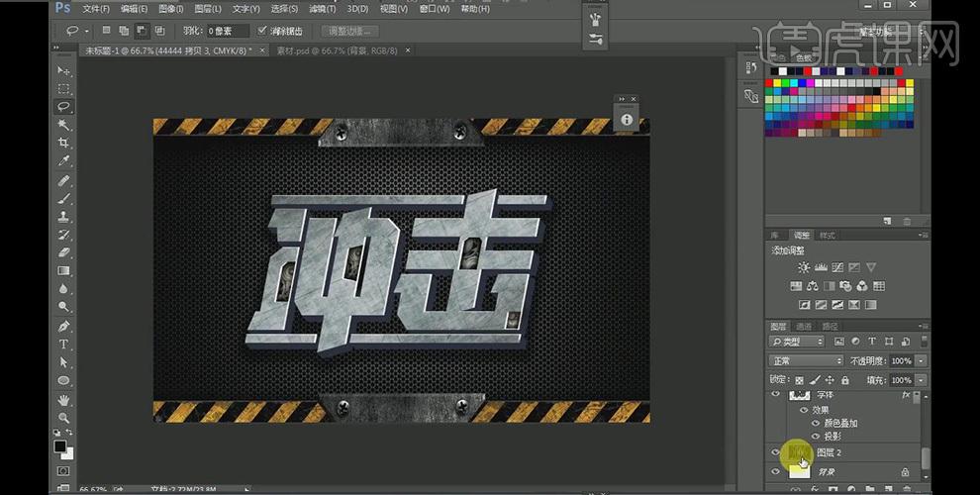
Task: Select the Pen tool
Action: 63,327
